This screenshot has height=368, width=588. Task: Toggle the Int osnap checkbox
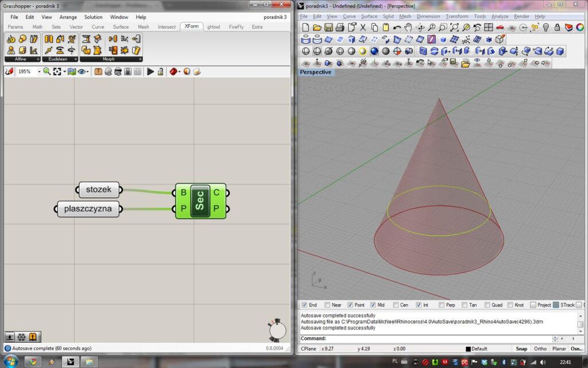tap(419, 305)
